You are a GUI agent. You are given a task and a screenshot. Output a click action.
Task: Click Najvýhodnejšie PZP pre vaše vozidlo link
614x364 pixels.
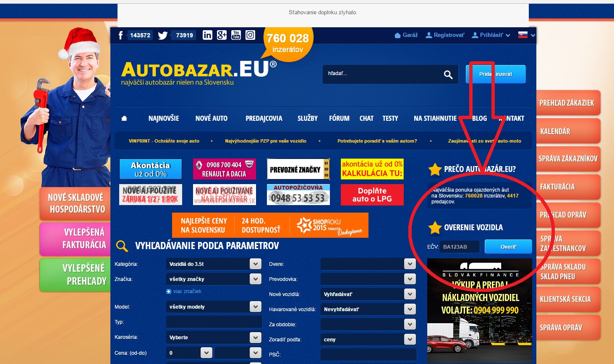(266, 141)
